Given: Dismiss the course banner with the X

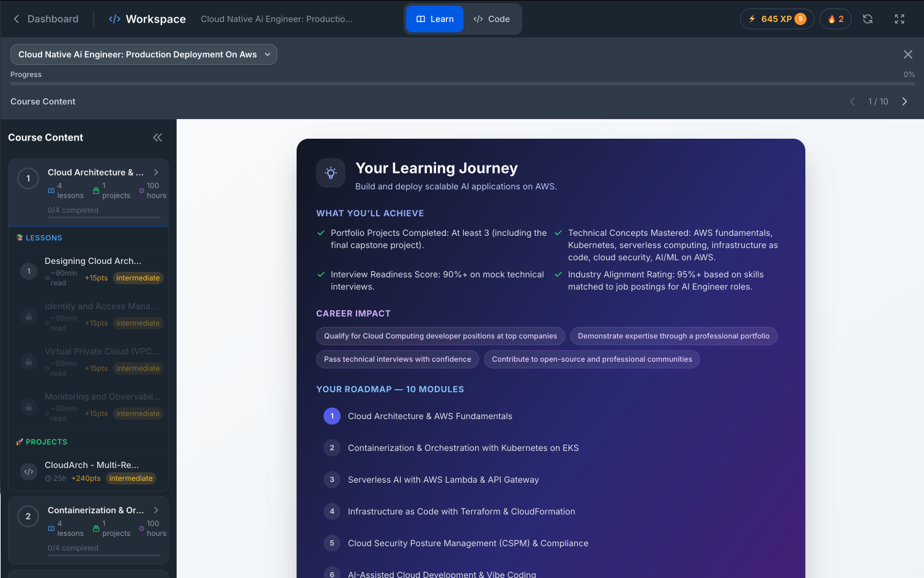Looking at the screenshot, I should point(908,54).
